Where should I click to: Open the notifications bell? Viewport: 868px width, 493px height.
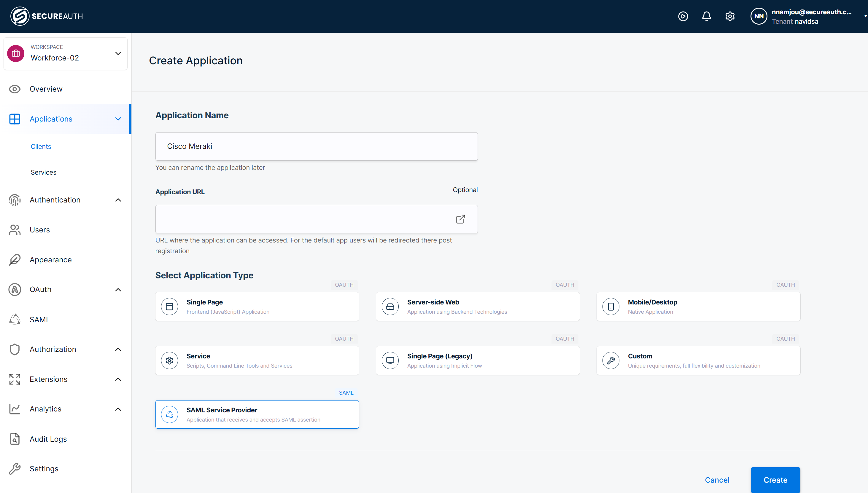tap(706, 16)
